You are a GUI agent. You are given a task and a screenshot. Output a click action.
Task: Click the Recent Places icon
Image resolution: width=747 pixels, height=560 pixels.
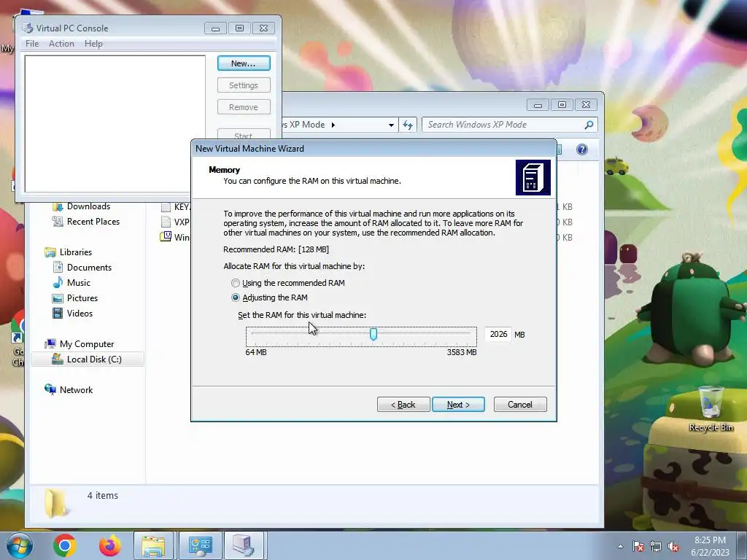pos(58,222)
